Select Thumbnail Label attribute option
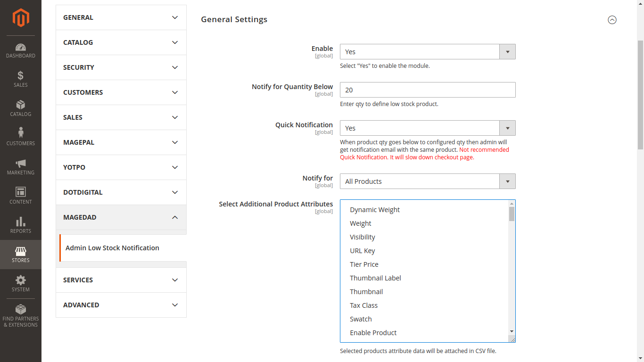The width and height of the screenshot is (644, 362). [x=424, y=278]
